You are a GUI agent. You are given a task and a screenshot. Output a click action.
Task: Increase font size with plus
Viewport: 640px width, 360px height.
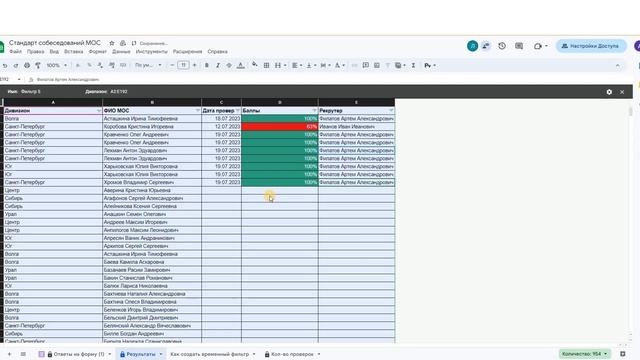194,65
